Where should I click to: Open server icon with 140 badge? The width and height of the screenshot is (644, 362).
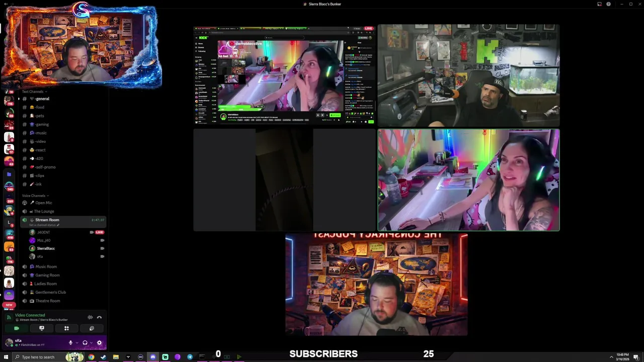tap(9, 187)
